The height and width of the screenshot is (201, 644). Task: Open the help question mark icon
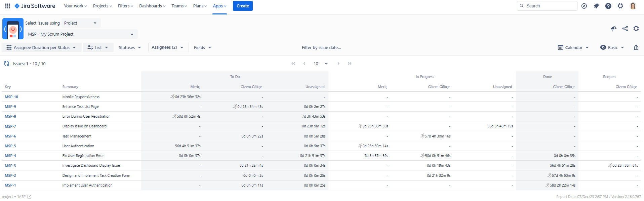(608, 6)
